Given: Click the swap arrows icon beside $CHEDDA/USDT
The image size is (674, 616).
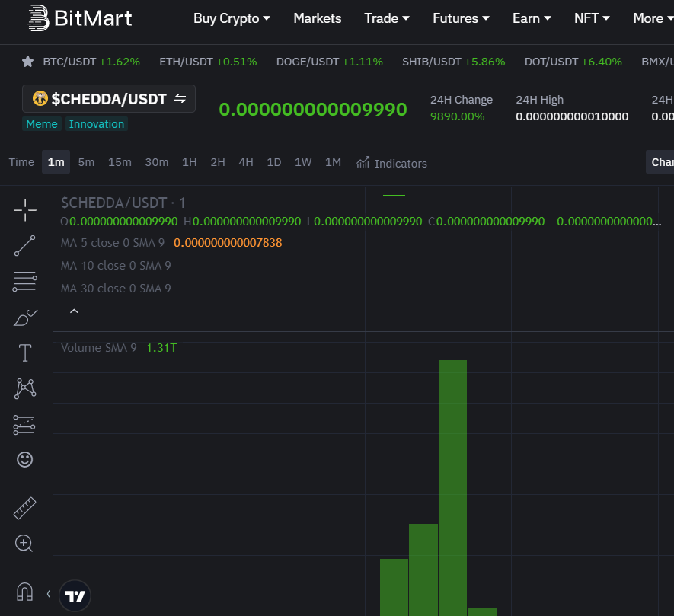Looking at the screenshot, I should point(180,99).
